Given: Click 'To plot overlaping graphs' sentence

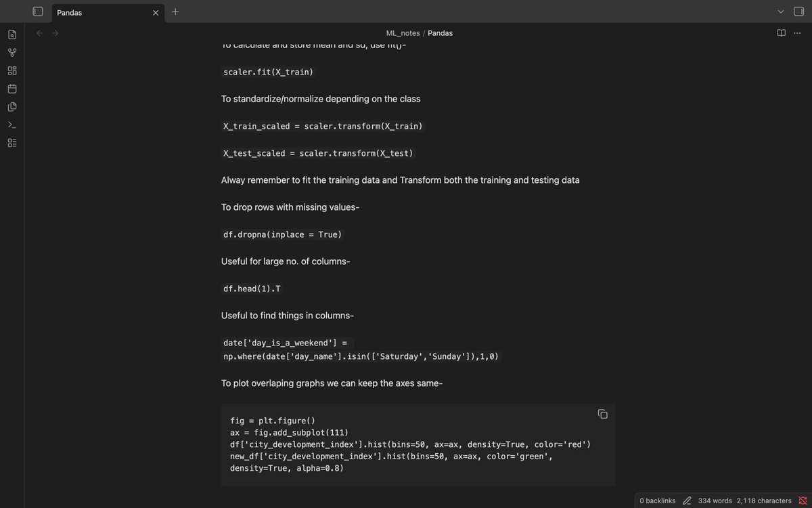Looking at the screenshot, I should click(332, 383).
